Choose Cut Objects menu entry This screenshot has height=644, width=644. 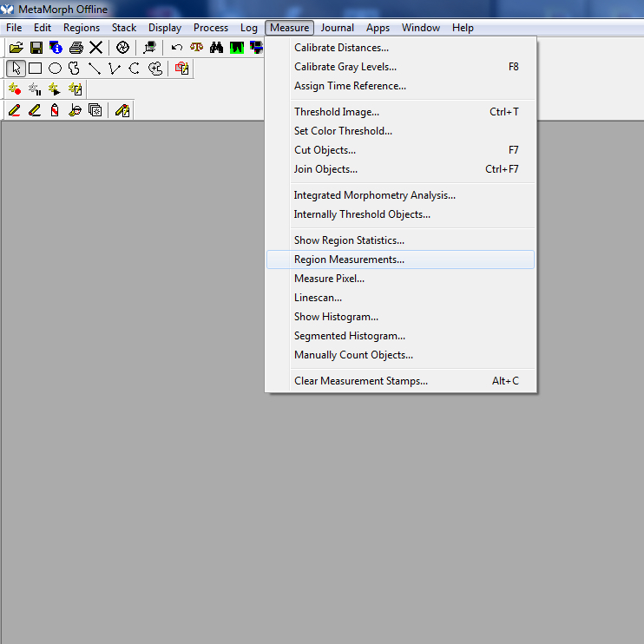pyautogui.click(x=400, y=150)
